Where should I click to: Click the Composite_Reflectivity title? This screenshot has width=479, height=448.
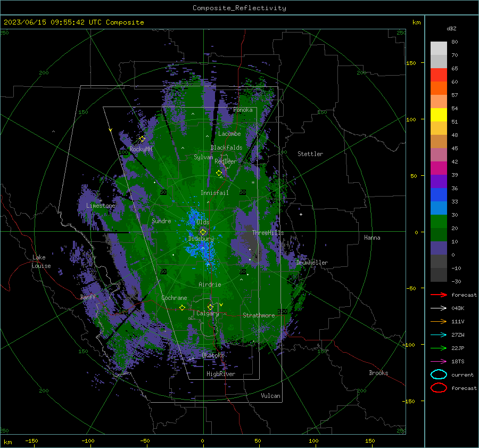[x=240, y=8]
